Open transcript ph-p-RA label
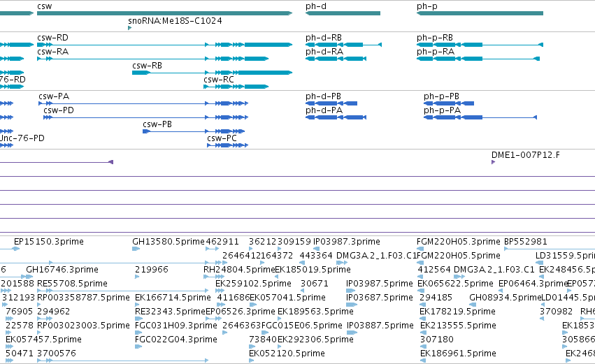595x364 pixels. pyautogui.click(x=436, y=52)
